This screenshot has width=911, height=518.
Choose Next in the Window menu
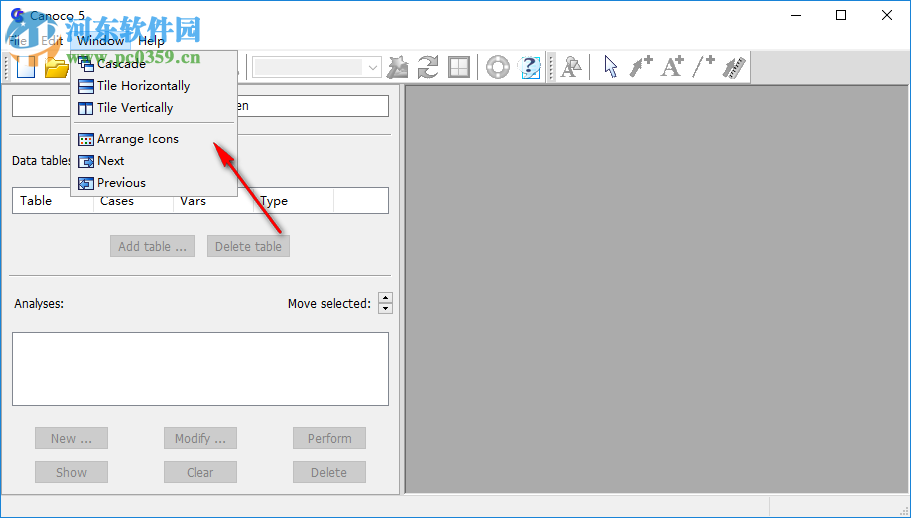point(154,161)
